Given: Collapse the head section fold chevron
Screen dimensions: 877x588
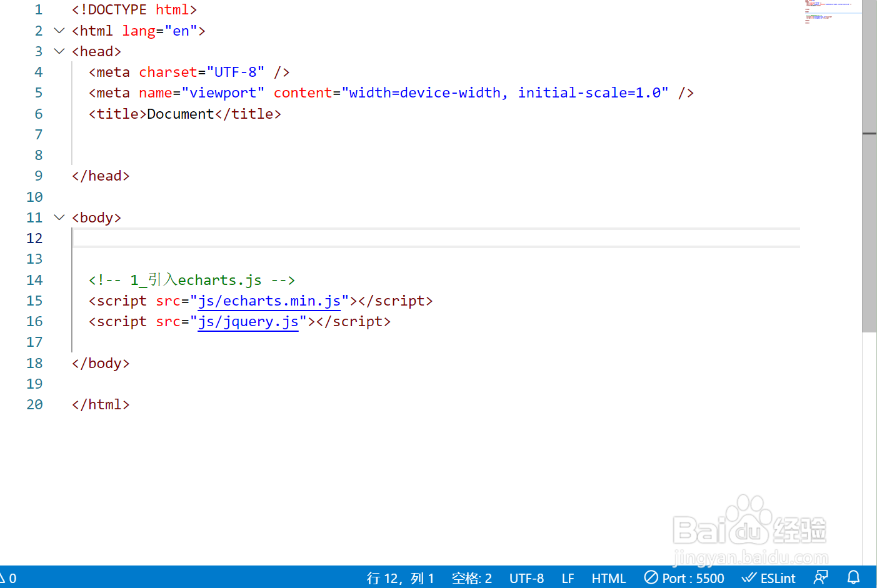Looking at the screenshot, I should point(59,51).
